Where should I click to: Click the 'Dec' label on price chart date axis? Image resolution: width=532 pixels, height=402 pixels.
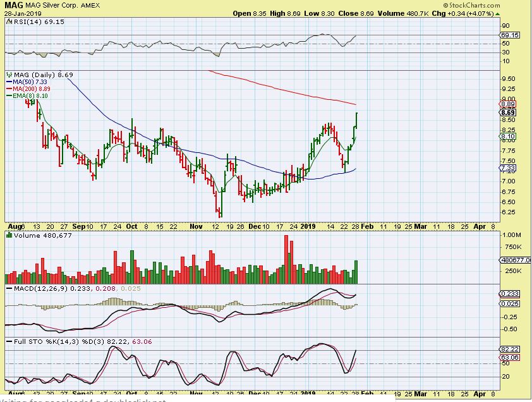(x=254, y=226)
